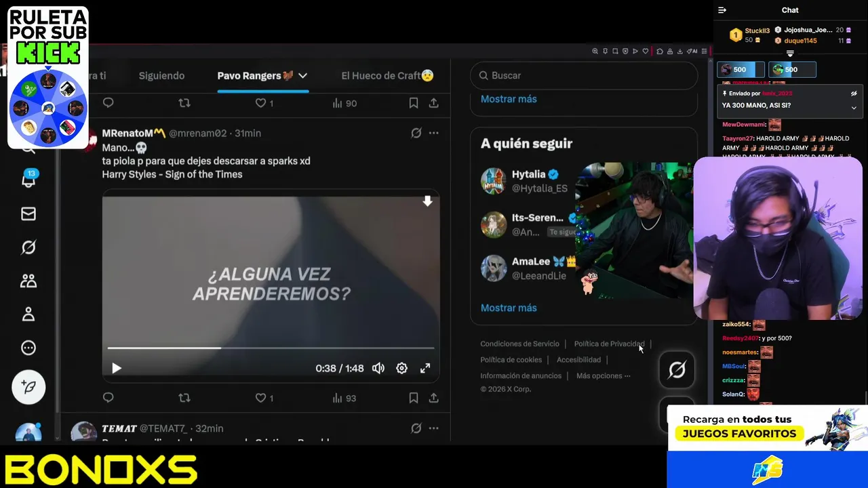Click the browser ad-block shield icon
868x488 pixels.
pos(625,51)
